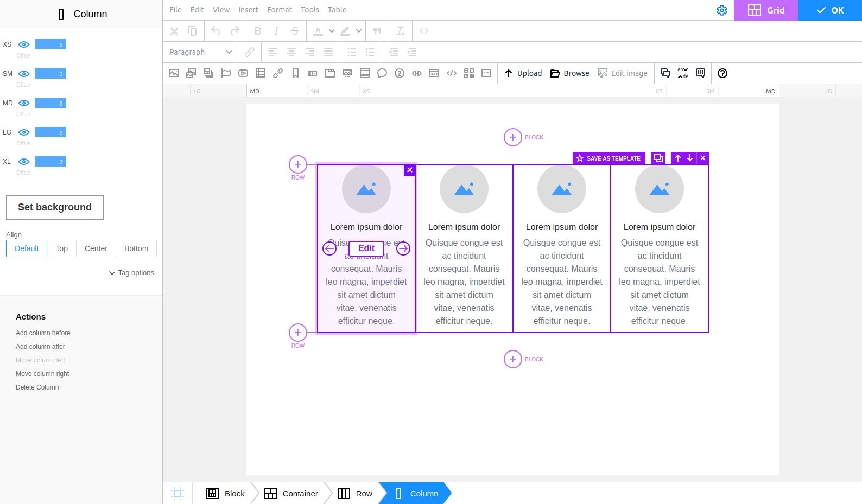Select Center alignment option
The image size is (862, 504).
(x=96, y=248)
